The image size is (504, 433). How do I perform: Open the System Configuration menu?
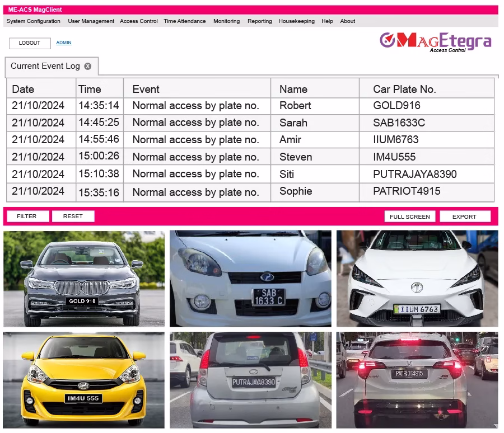pyautogui.click(x=34, y=21)
